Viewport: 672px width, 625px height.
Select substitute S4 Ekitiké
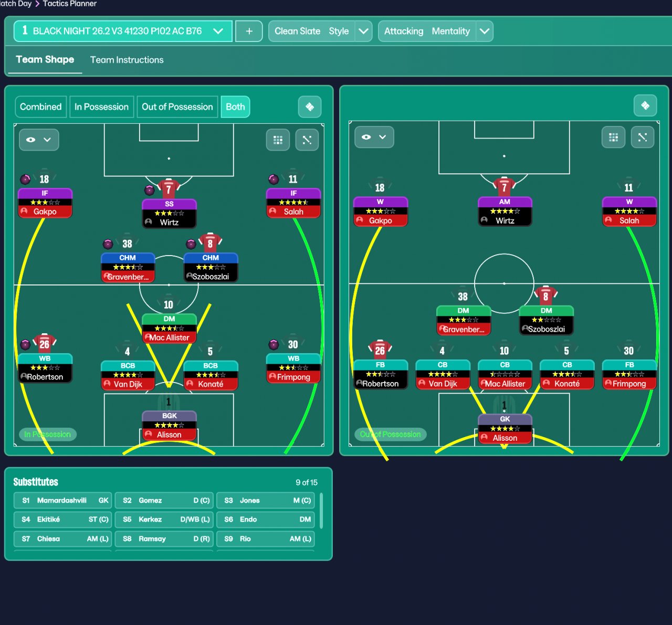pyautogui.click(x=62, y=520)
